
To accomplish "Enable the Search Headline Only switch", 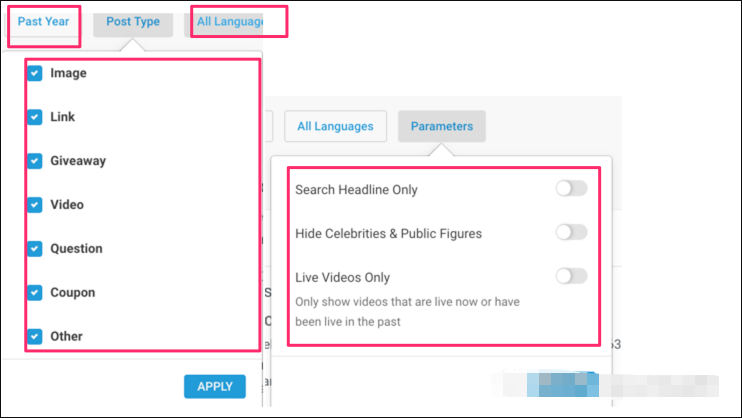I will coord(571,189).
